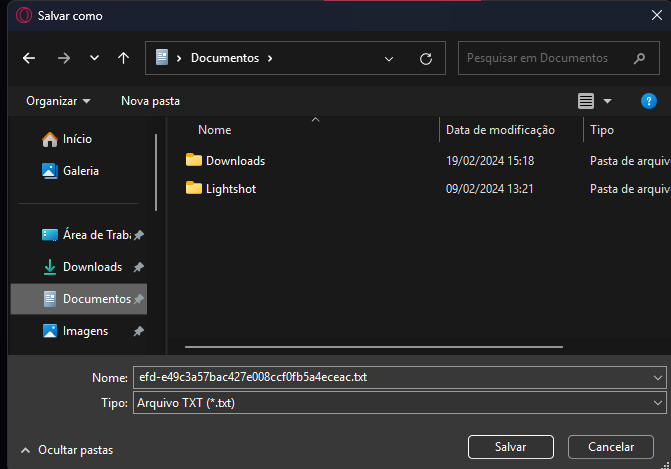Go up one folder level
This screenshot has width=671, height=469.
[x=123, y=58]
